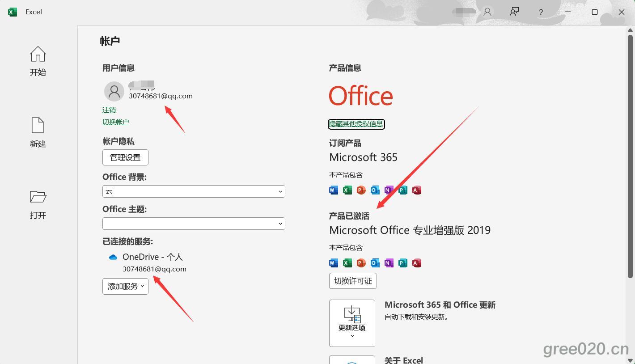The width and height of the screenshot is (635, 364).
Task: Click the Publisher icon under Office 专业增强版 2019
Action: pyautogui.click(x=403, y=263)
